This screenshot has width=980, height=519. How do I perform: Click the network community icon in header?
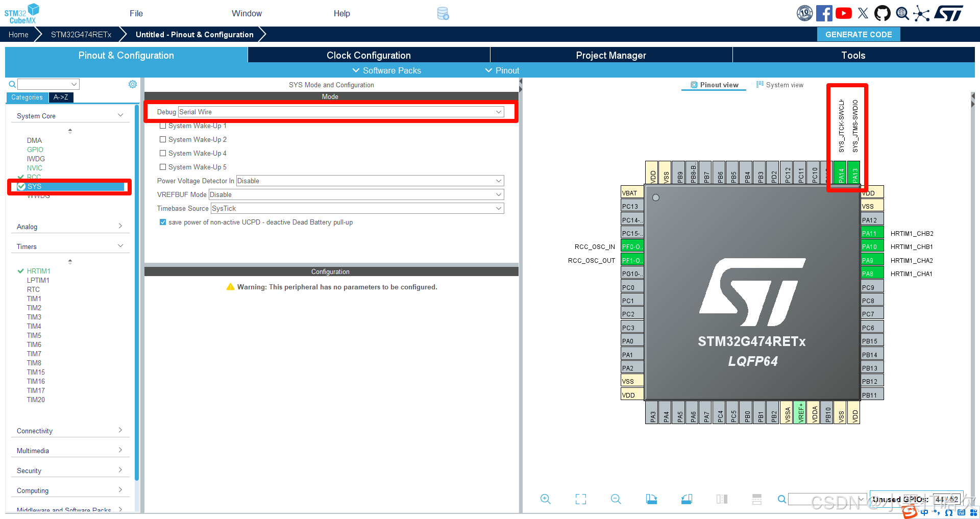coord(921,13)
